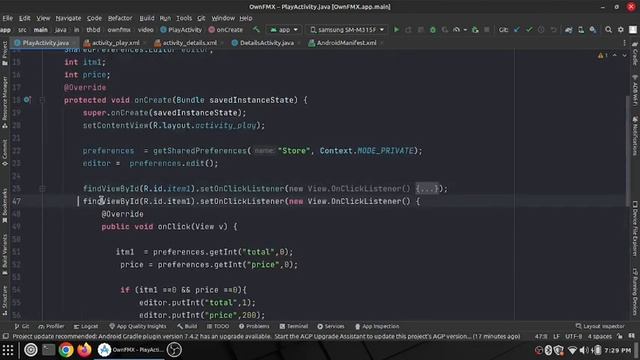This screenshot has height=360, width=640.
Task: Open the samsung SM-M315F device dropdown
Action: (x=347, y=30)
